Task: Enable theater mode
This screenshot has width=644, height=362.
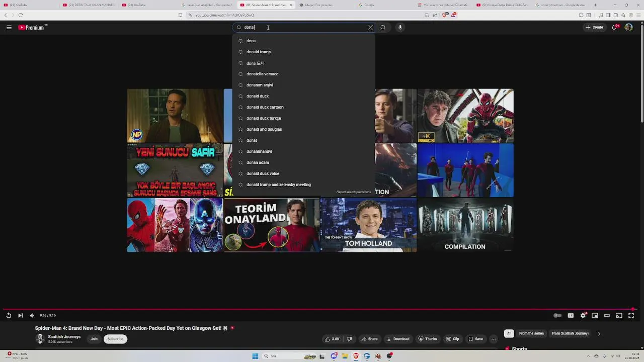Action: point(607,315)
